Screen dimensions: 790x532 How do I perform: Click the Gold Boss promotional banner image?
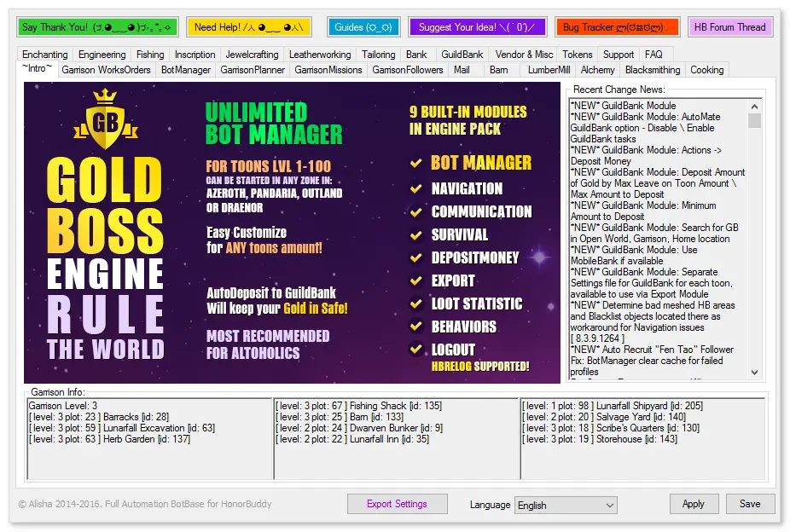[x=293, y=233]
